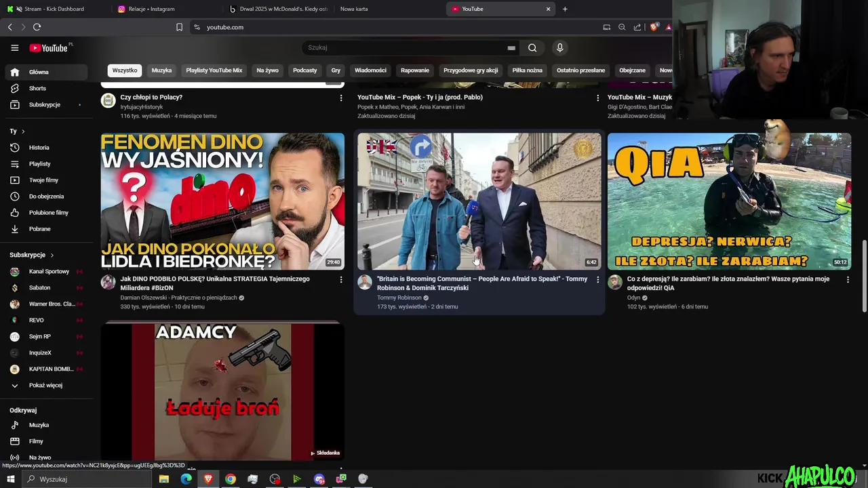Click the bookmark icon in address bar
This screenshot has height=488, width=868.
[179, 27]
